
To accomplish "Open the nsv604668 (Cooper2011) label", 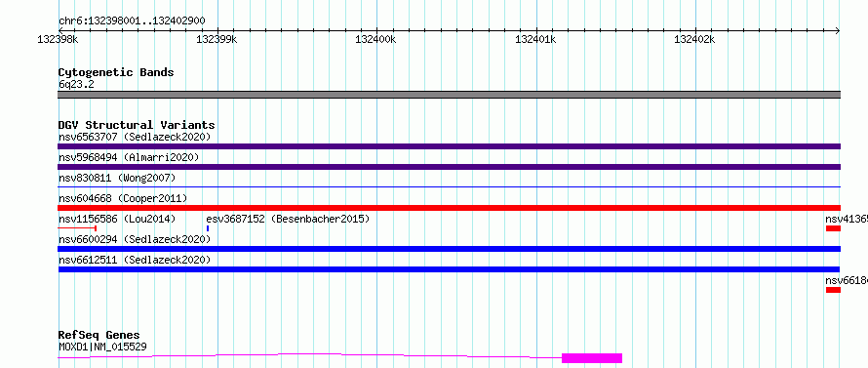I will point(123,198).
